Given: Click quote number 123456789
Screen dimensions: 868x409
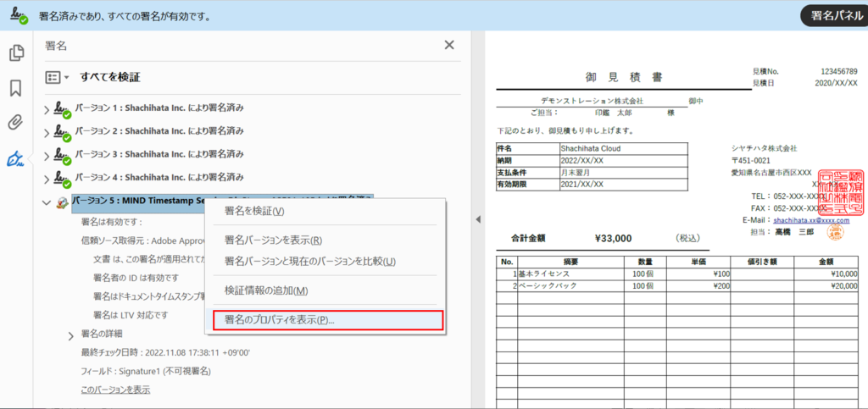Looking at the screenshot, I should [839, 72].
